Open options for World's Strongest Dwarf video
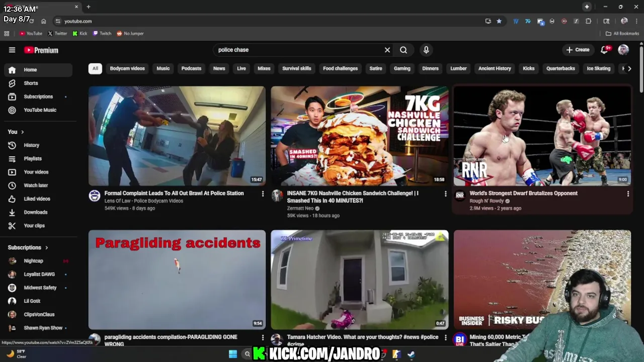 (x=628, y=194)
